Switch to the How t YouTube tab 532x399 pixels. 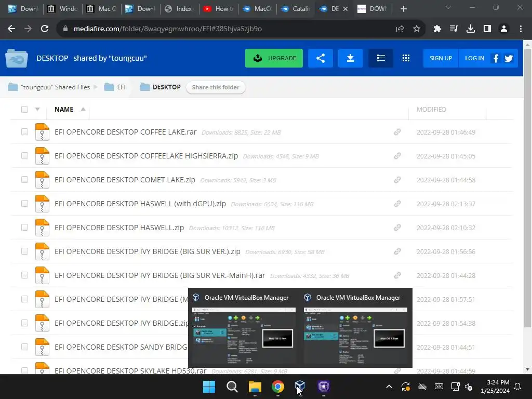point(218,9)
